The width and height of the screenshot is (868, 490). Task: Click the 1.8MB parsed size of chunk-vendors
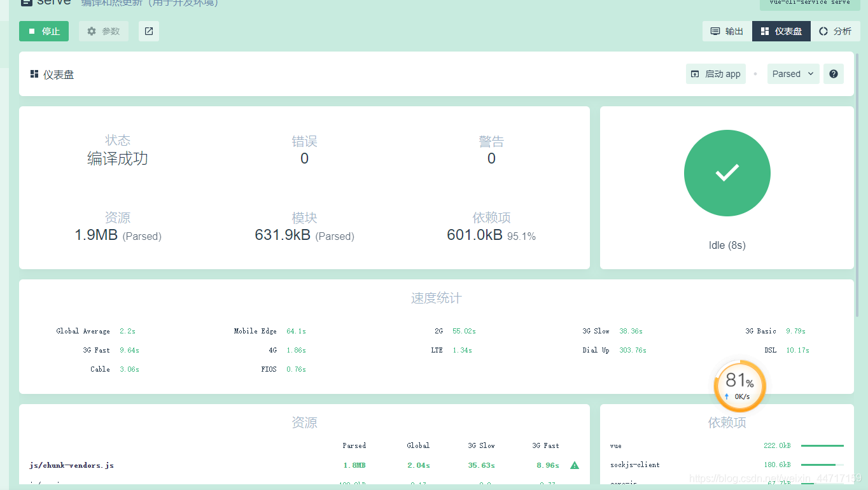[x=354, y=465]
